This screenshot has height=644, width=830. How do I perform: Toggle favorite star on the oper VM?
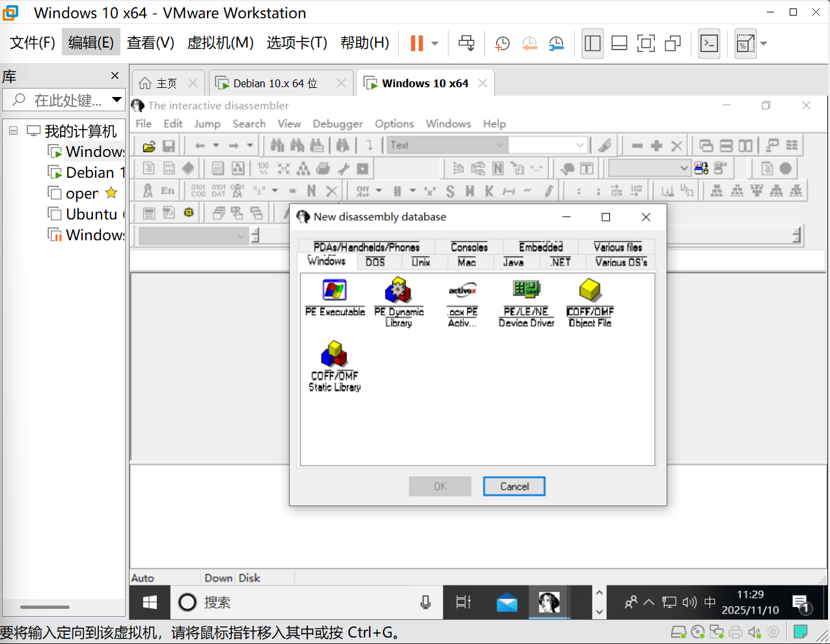tap(111, 193)
